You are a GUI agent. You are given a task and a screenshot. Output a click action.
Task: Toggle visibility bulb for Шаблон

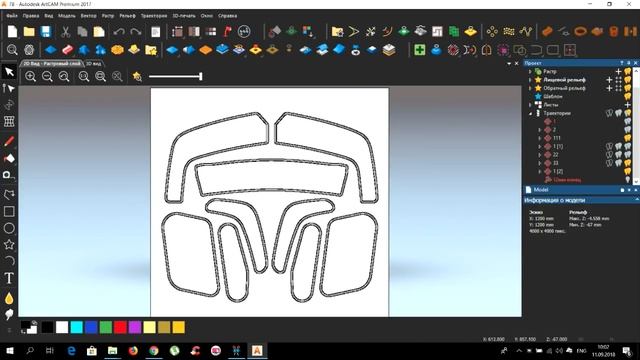(x=628, y=96)
